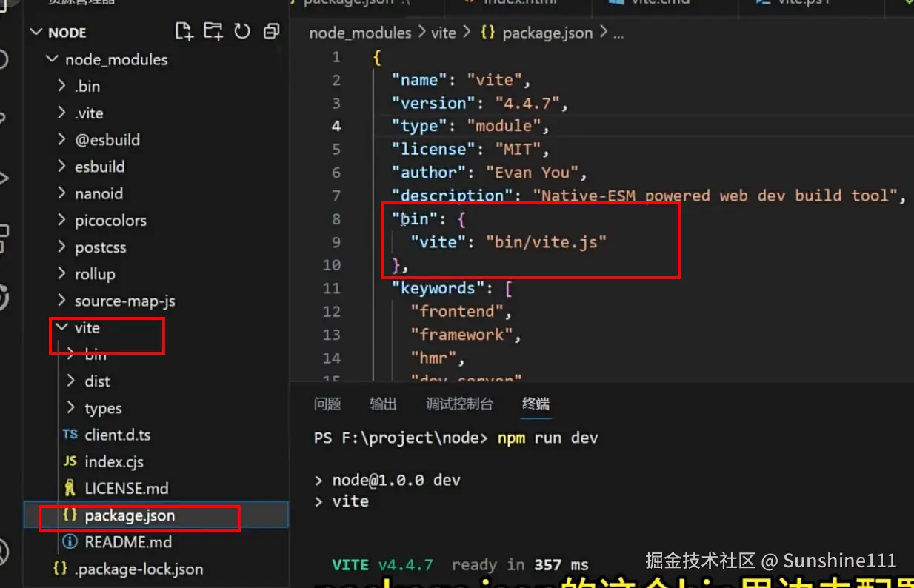
Task: Click the info icon beside README.md
Action: click(70, 542)
